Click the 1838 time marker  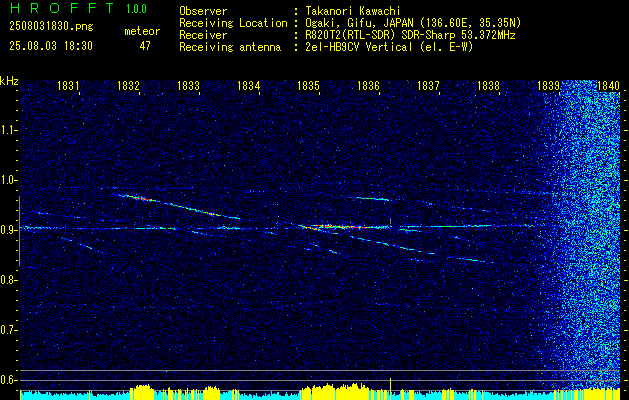coord(488,85)
